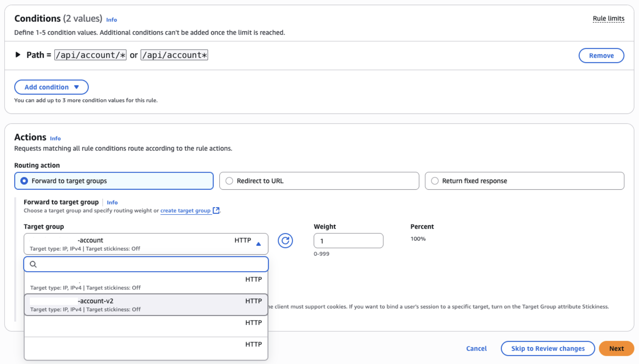This screenshot has height=364, width=639.
Task: Select Redirect to URL radio option
Action: (229, 181)
